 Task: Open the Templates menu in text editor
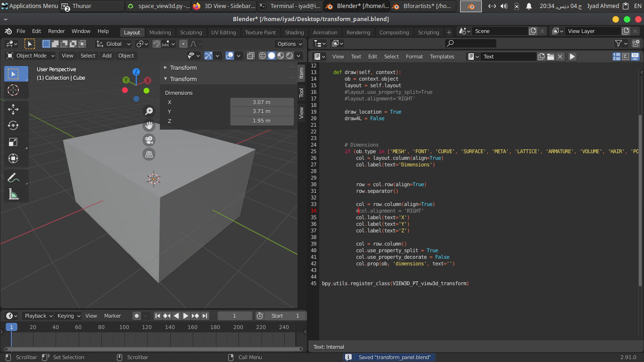(x=442, y=57)
